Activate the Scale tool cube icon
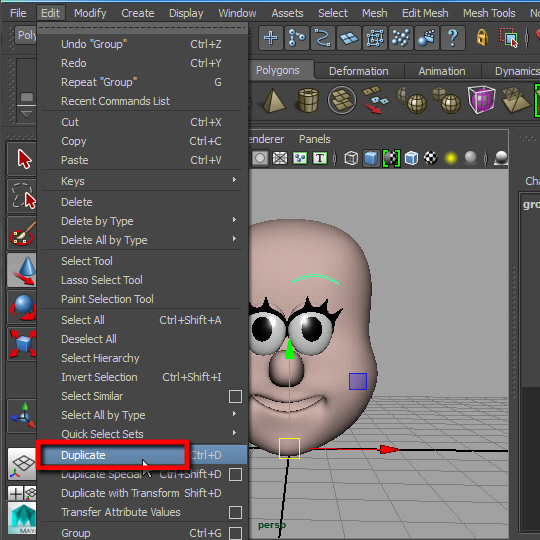Screen dimensions: 540x540 coord(22,344)
